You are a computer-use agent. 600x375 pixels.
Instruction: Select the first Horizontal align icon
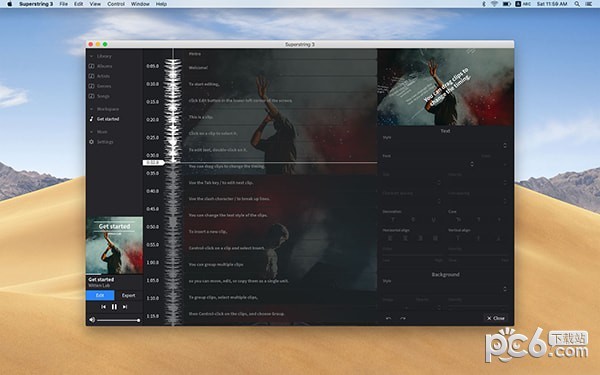[x=390, y=238]
